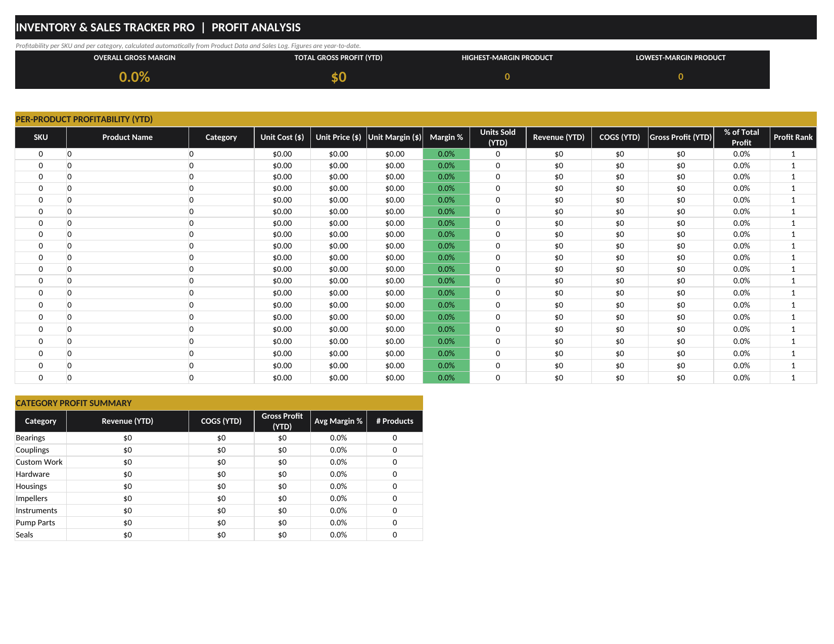
Task: Click the Gross Profit cell for Pump Parts
Action: pyautogui.click(x=282, y=523)
